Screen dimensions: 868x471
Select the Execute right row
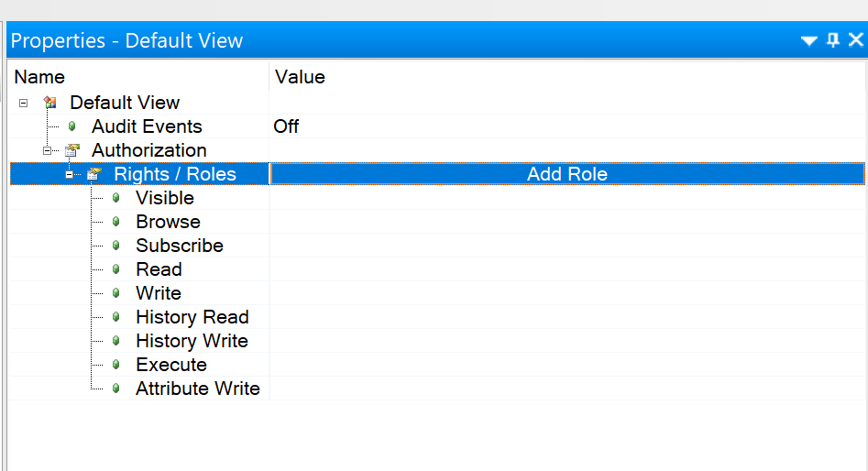coord(437,364)
